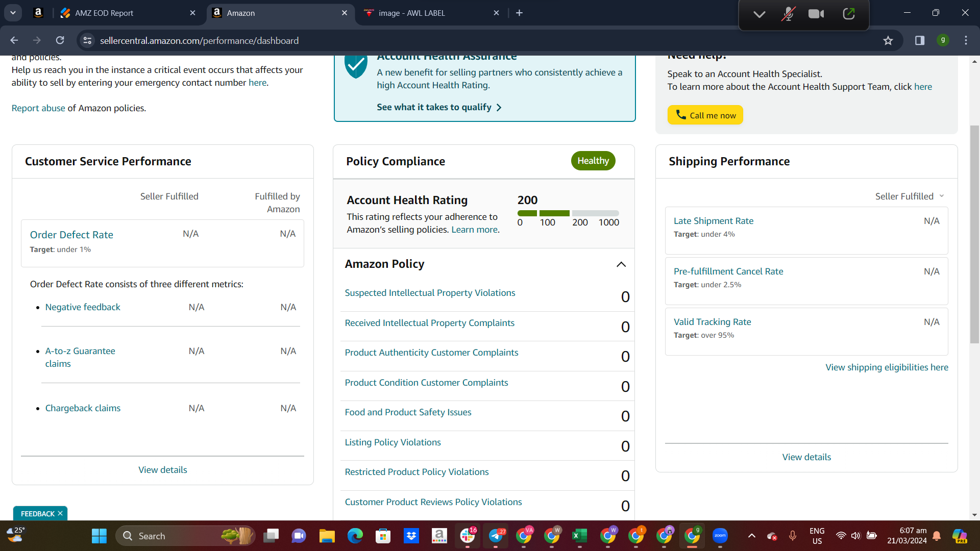Open Received Intellectual Property Complaints
The height and width of the screenshot is (551, 980).
pos(430,323)
